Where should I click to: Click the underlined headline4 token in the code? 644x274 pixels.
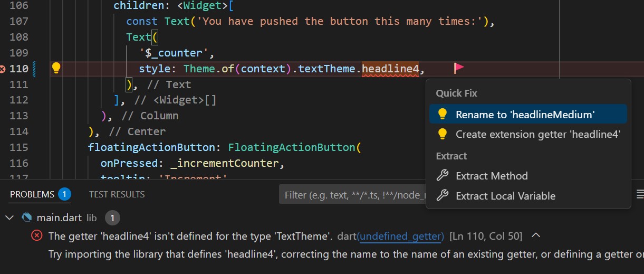[x=390, y=68]
